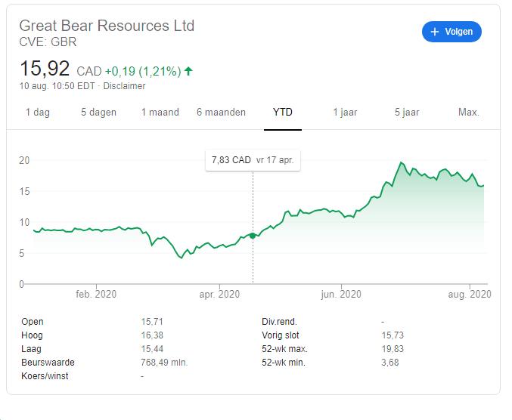Click the aug. 2020 axis label
This screenshot has width=512, height=420.
pos(469,295)
